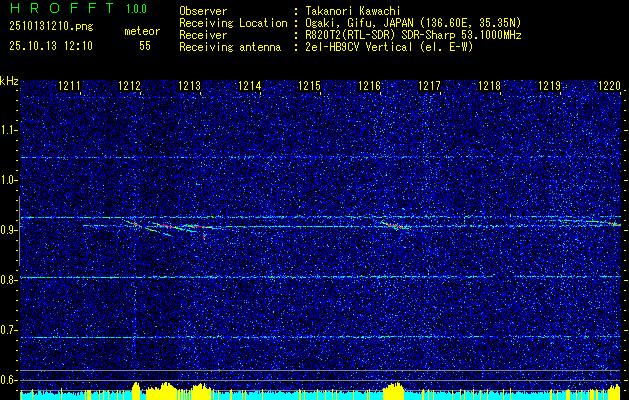Image resolution: width=629 pixels, height=400 pixels.
Task: Click the meteor label
Action: click(142, 32)
